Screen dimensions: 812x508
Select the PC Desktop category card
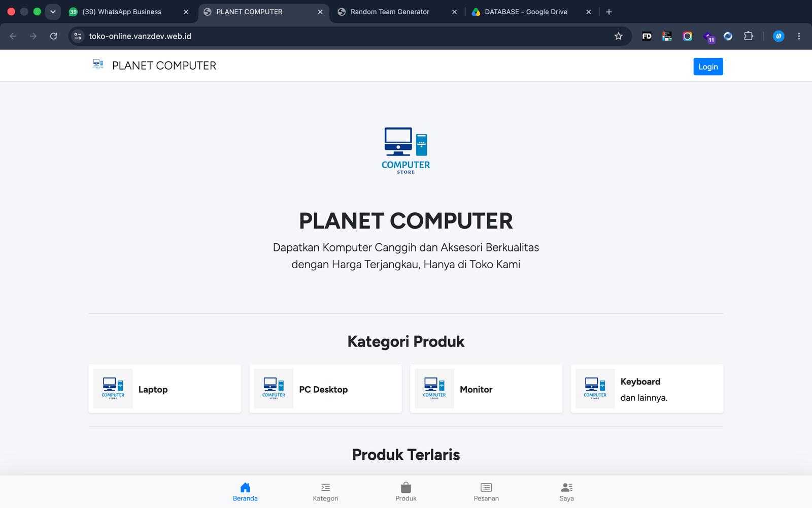click(x=325, y=389)
